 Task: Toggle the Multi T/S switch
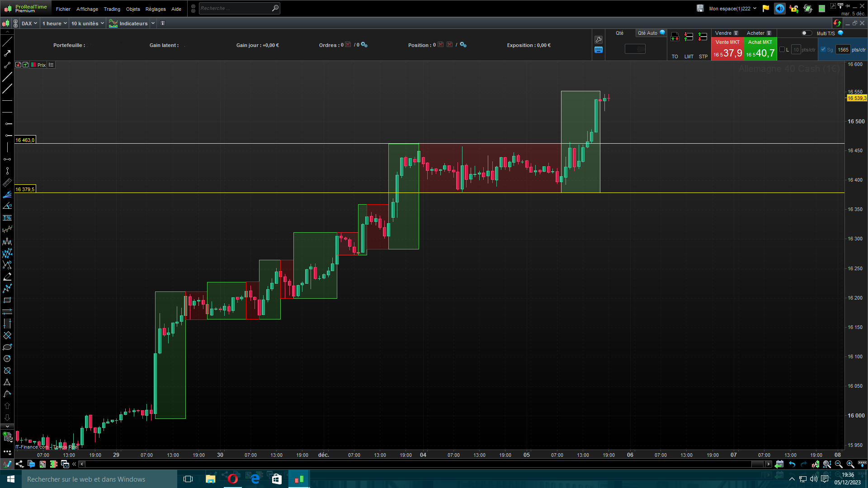(x=806, y=33)
